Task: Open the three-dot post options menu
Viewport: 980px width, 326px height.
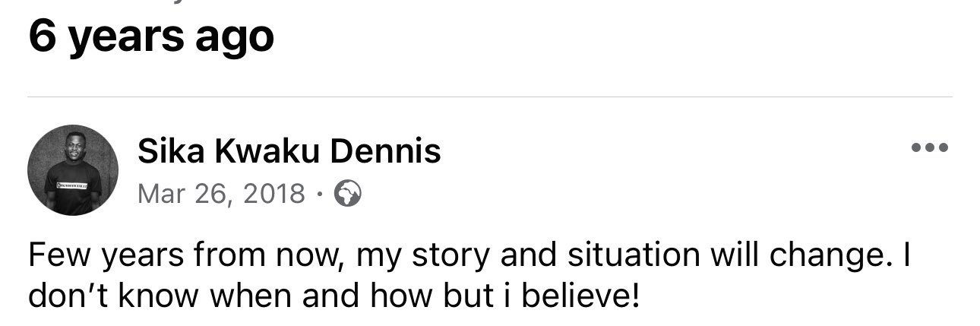Action: [x=929, y=148]
